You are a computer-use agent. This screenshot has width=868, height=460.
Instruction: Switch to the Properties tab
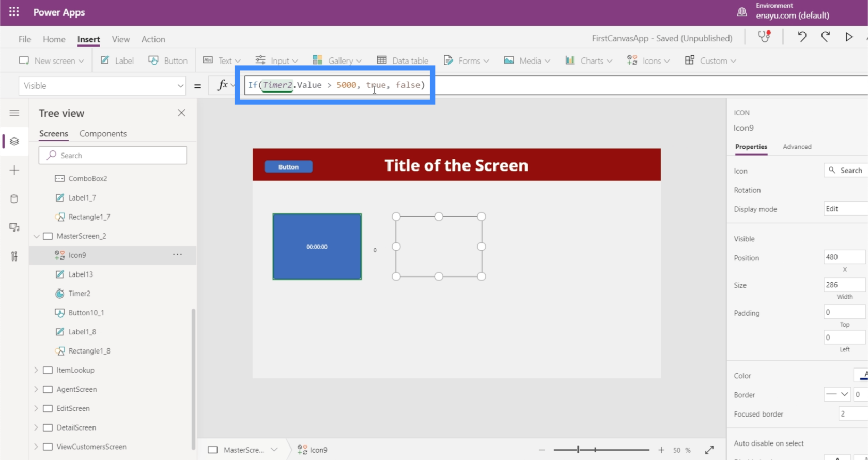[x=751, y=147]
